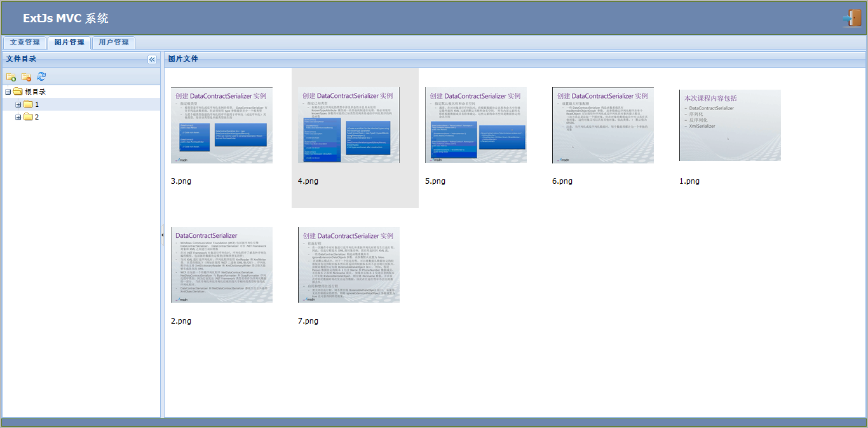Expand folder 2 in the tree
This screenshot has height=428, width=868.
(x=18, y=117)
